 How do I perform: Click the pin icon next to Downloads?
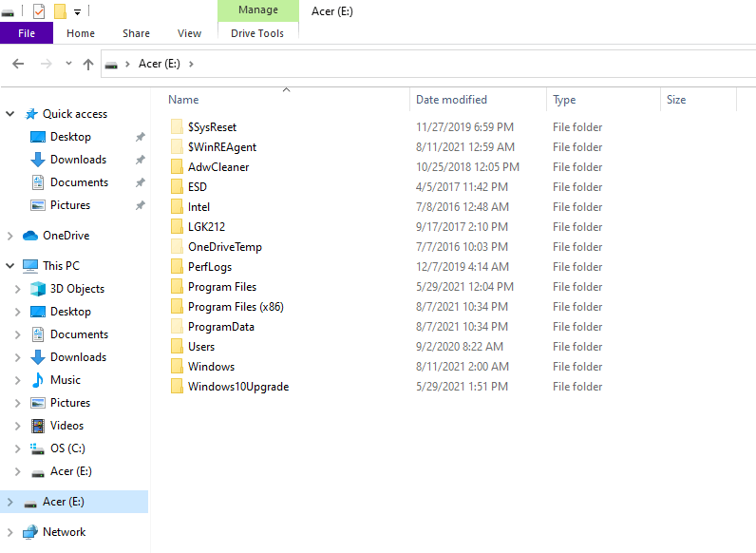tap(140, 160)
